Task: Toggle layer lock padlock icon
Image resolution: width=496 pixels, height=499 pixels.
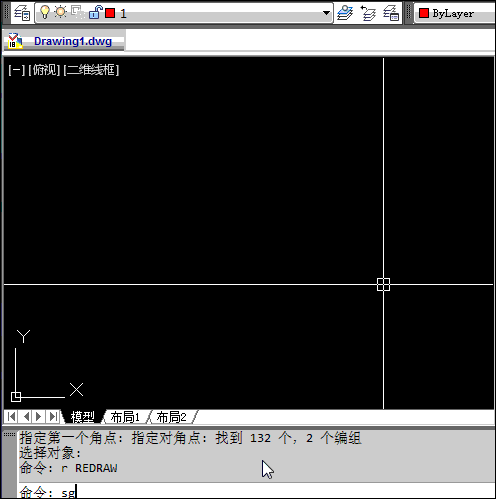Action: click(95, 12)
